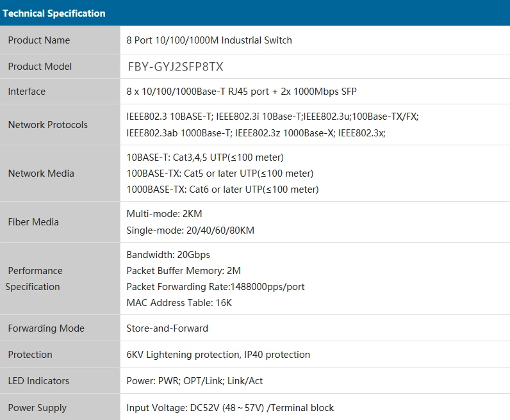Click '1000BASE-TX: Cat6 or later UTP' line

pos(222,190)
